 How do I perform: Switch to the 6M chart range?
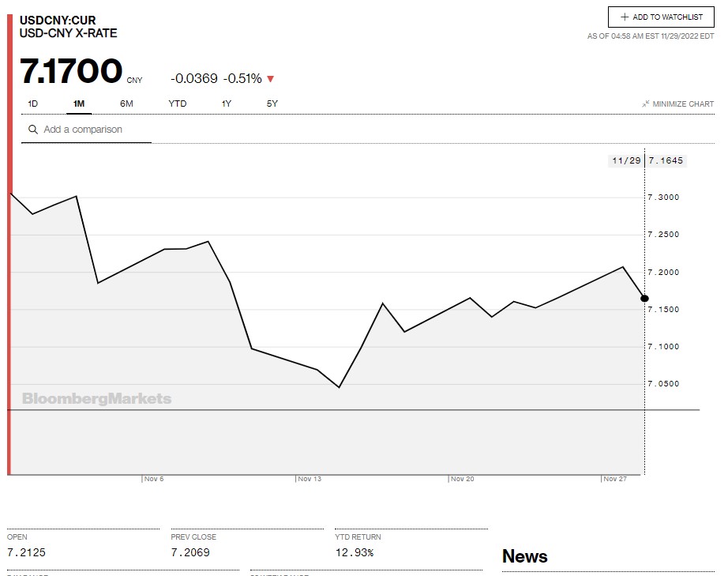[126, 104]
